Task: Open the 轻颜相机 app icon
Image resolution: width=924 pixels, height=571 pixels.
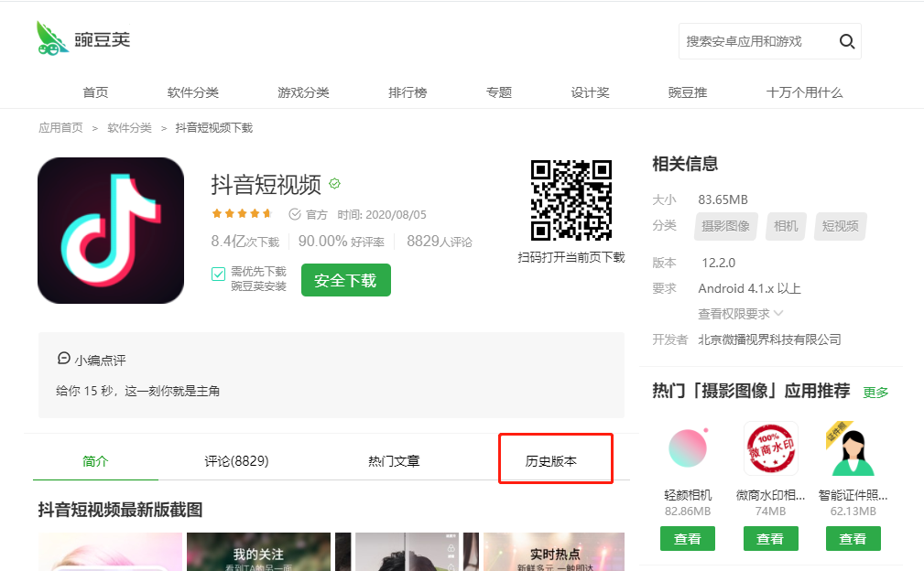Action: pos(687,448)
